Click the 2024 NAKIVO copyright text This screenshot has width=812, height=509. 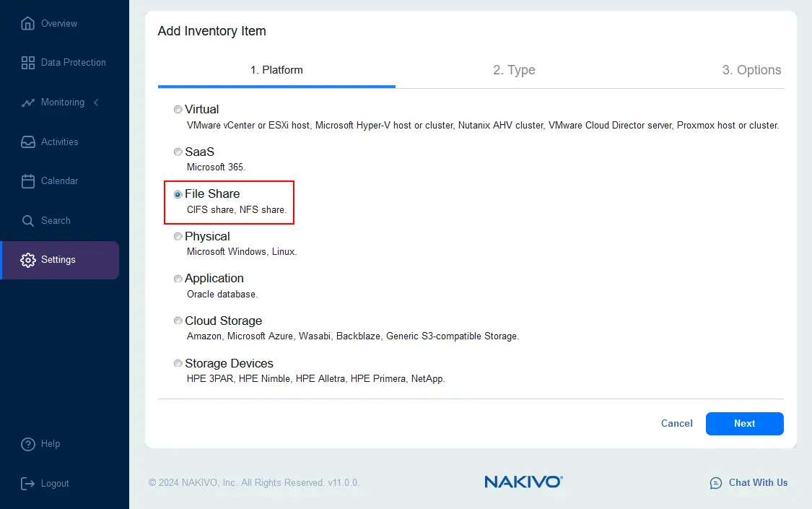click(254, 482)
